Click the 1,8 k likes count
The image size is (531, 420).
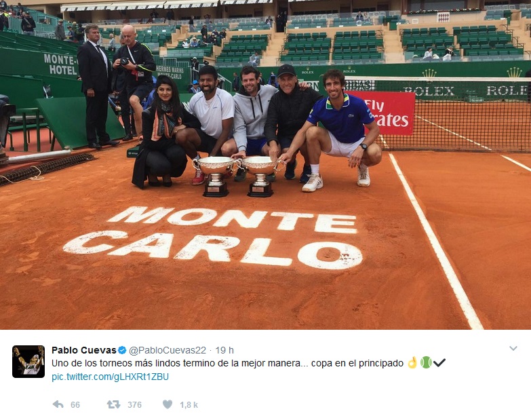(189, 405)
